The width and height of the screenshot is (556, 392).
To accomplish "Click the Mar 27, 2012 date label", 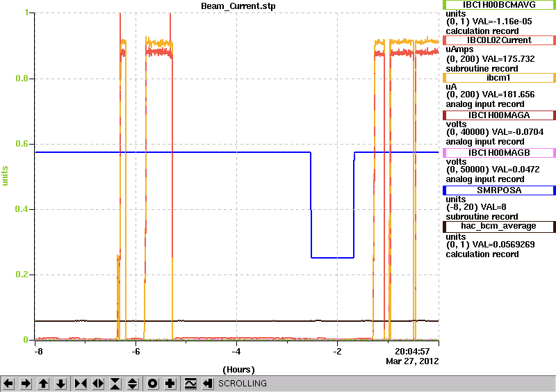I will click(x=412, y=361).
